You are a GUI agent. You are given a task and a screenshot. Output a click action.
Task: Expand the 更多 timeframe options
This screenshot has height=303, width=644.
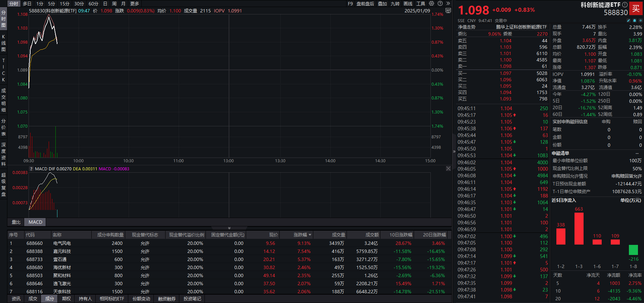point(135,4)
